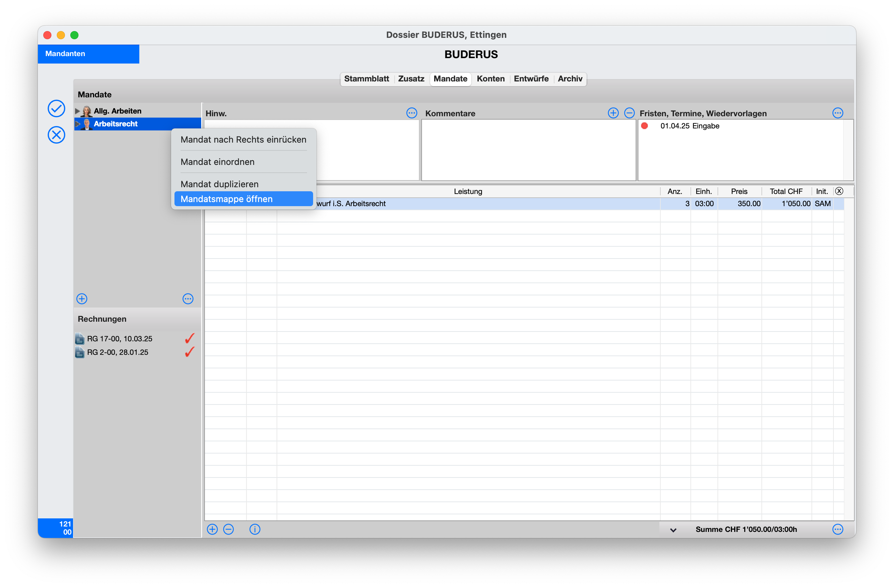Add a new Mandat with plus icon
The image size is (894, 588).
(x=82, y=299)
